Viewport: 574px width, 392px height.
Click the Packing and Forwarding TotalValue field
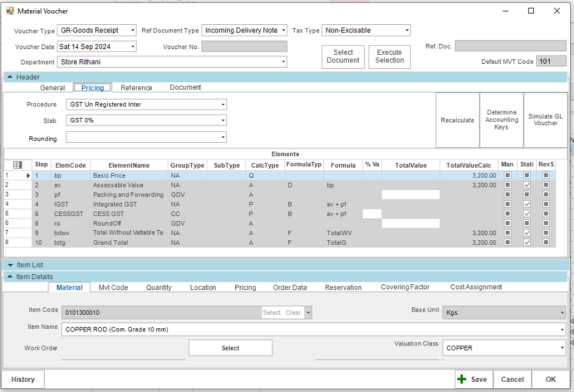point(410,194)
